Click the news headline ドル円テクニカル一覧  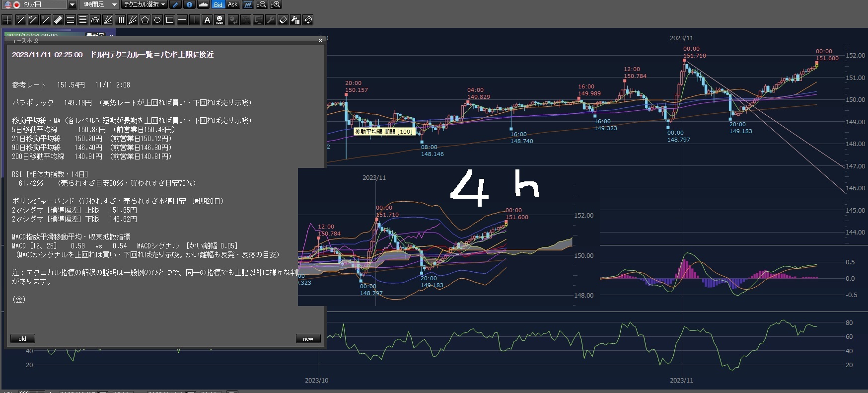tap(152, 55)
